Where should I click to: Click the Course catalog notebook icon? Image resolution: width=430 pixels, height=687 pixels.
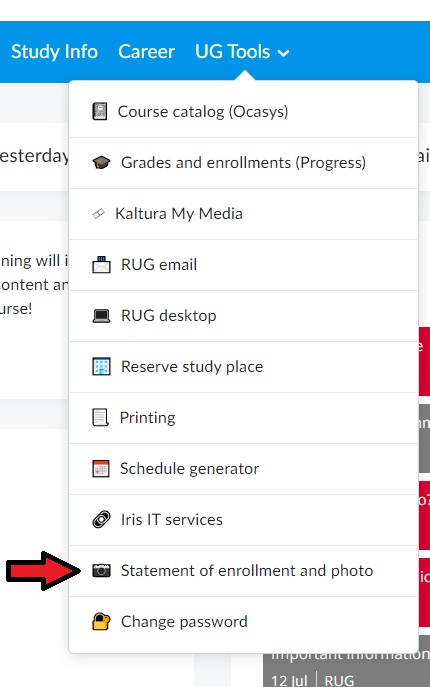[100, 111]
